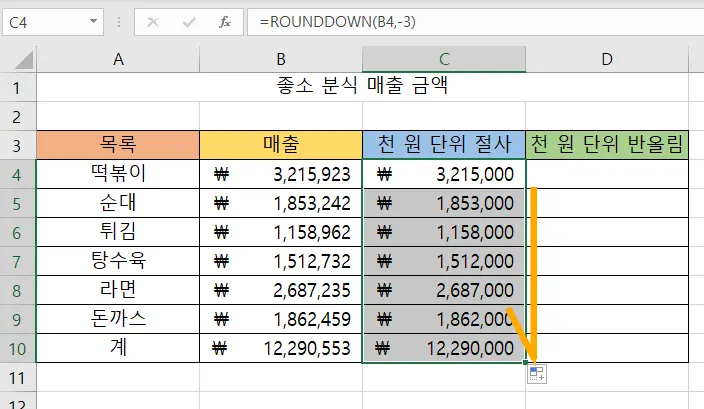This screenshot has height=409, width=704.
Task: Select the cell containing 라면
Action: [118, 290]
